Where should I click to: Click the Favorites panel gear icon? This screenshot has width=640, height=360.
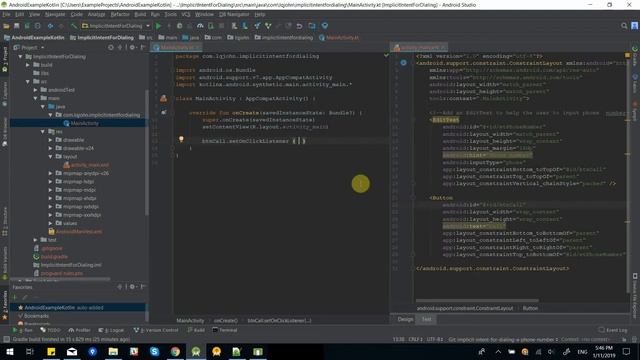pyautogui.click(x=132, y=287)
